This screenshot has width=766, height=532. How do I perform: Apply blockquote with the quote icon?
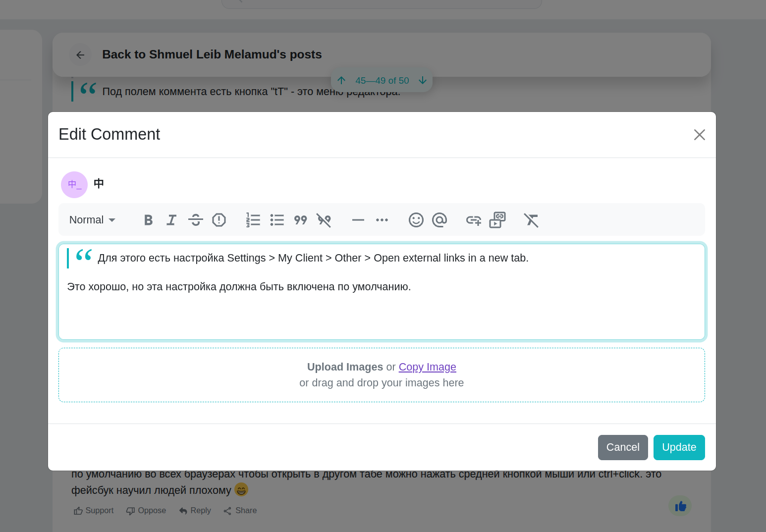[300, 220]
